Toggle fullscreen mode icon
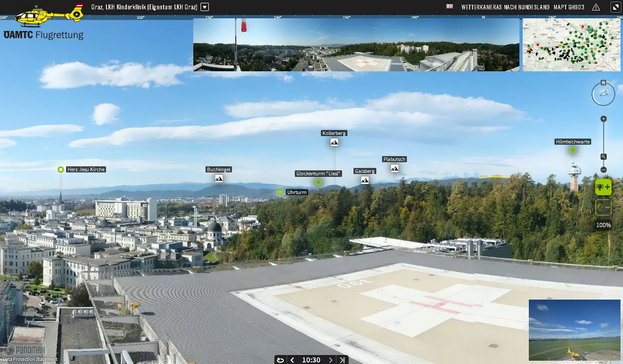This screenshot has height=364, width=623. [x=616, y=7]
